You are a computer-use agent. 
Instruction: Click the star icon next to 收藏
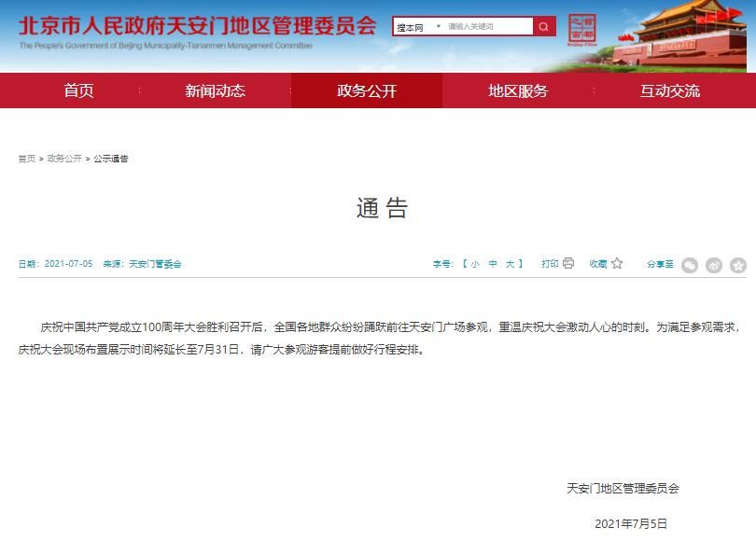(617, 264)
